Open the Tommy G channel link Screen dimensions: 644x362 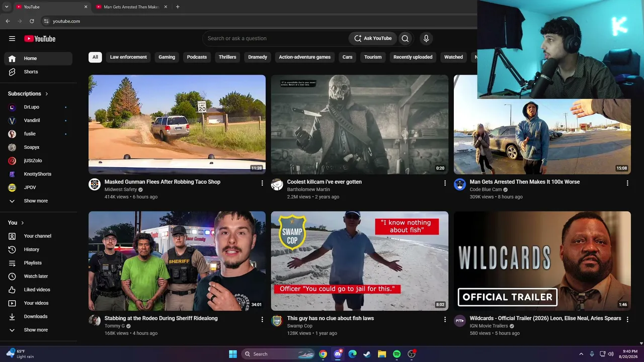coord(115,326)
